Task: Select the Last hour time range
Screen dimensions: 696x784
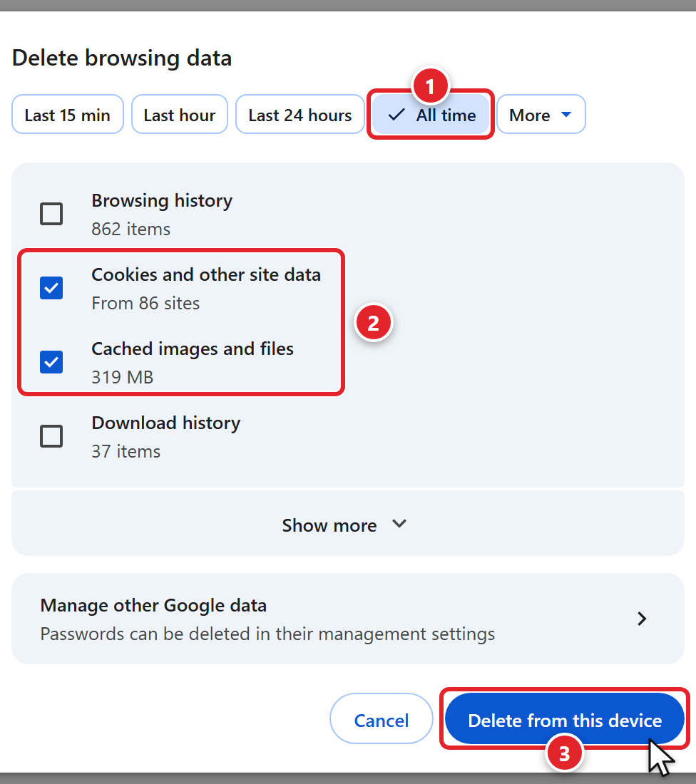Action: click(x=180, y=115)
